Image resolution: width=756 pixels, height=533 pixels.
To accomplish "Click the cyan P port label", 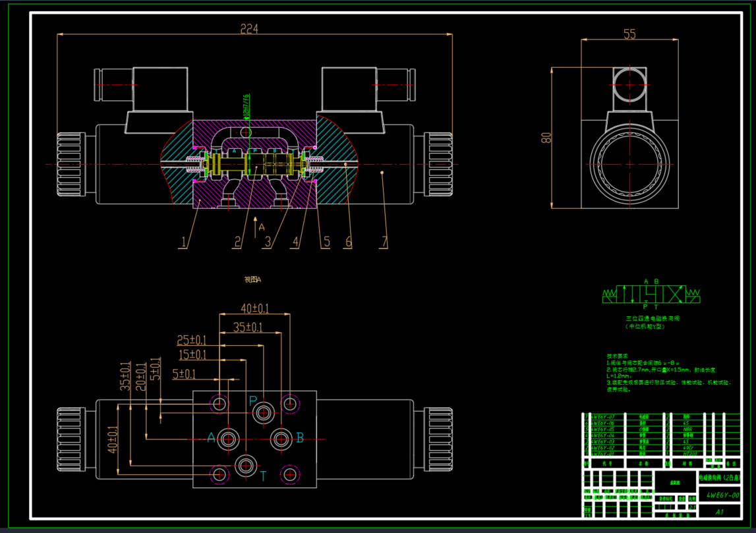I will click(253, 401).
